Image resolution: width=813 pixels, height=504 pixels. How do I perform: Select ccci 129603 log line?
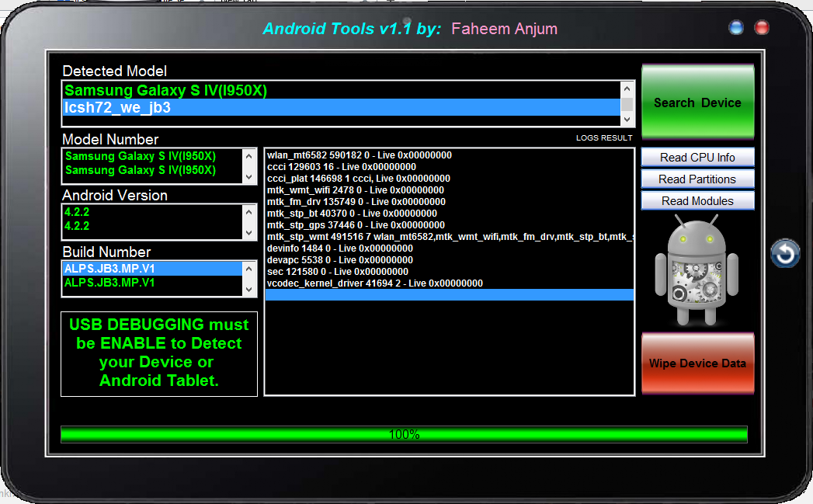[449, 166]
